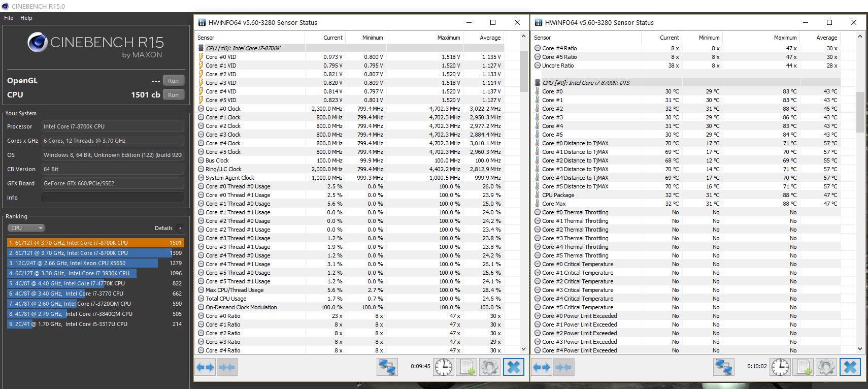Click down scroll arrow in right HWiNFO window

(860, 349)
